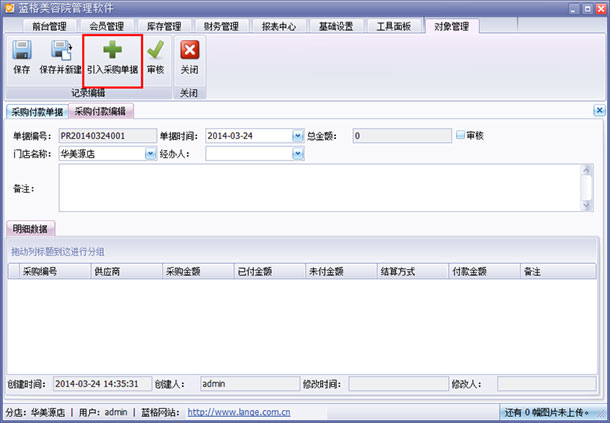Select the 明细数据 tab
The height and width of the screenshot is (423, 610).
click(30, 228)
